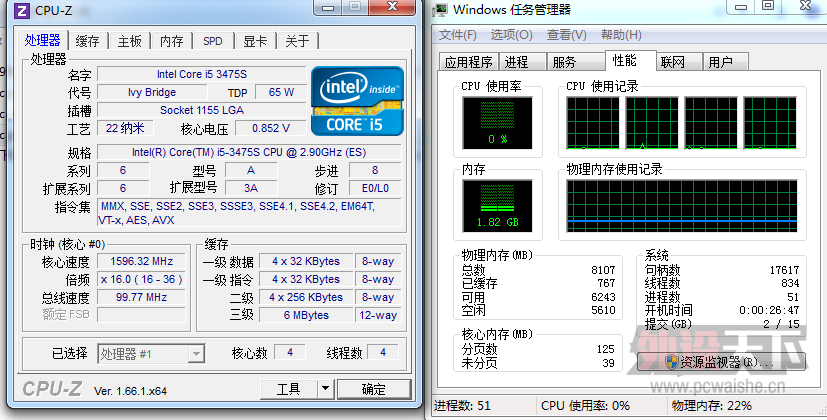This screenshot has height=420, width=827.
Task: Click the 物理内存使用记录 graph
Action: click(x=682, y=206)
